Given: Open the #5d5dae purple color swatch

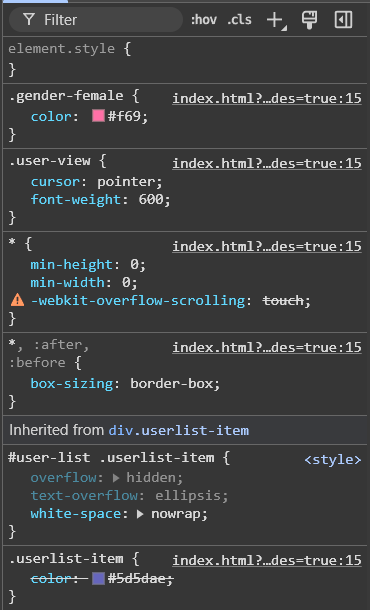Looking at the screenshot, I should [x=98, y=578].
